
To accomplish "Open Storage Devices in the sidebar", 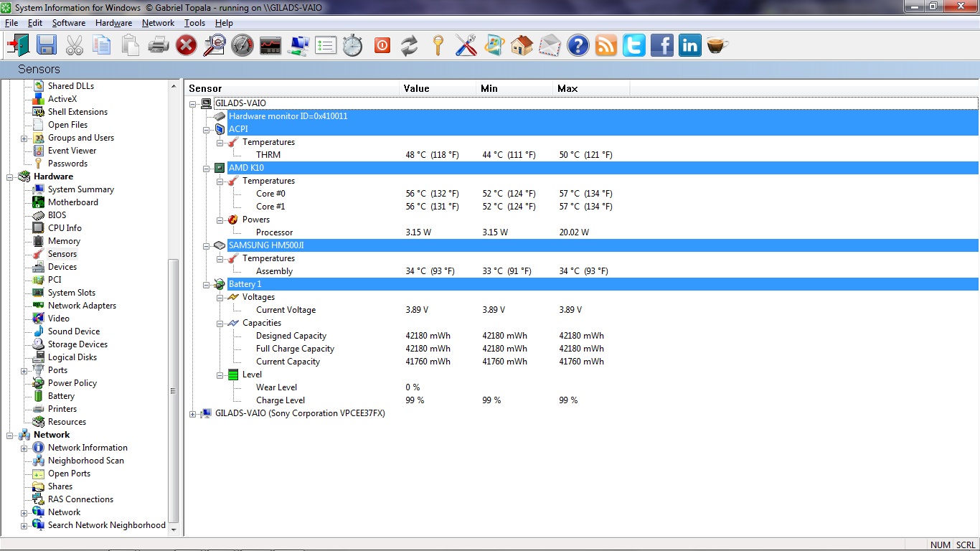I will point(77,344).
